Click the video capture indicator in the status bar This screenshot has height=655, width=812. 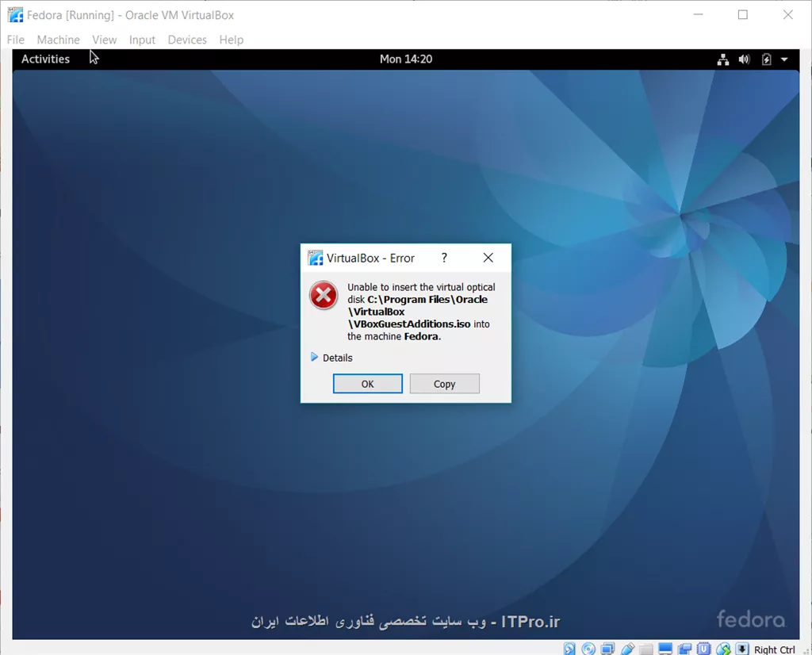click(x=684, y=649)
